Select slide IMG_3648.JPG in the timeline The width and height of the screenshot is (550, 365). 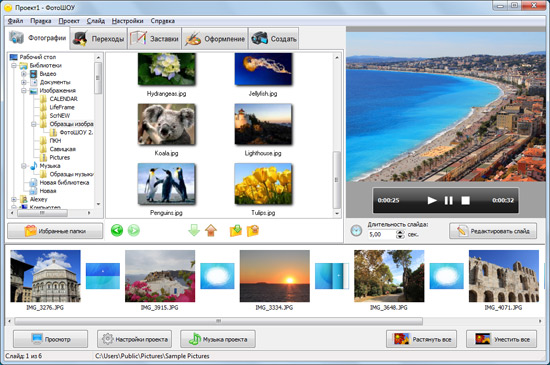pyautogui.click(x=389, y=276)
